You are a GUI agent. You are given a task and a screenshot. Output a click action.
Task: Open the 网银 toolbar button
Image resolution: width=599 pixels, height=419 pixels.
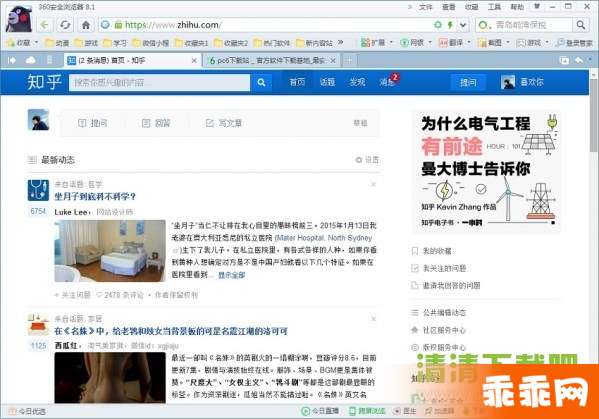[x=412, y=43]
